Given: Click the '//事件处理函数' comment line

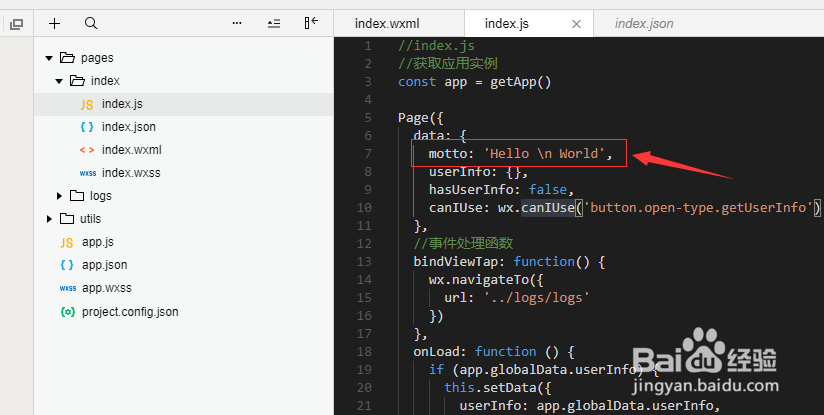Looking at the screenshot, I should coord(463,243).
